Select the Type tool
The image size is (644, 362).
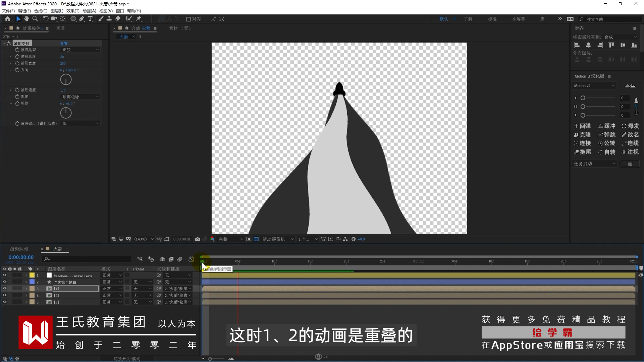point(90,19)
